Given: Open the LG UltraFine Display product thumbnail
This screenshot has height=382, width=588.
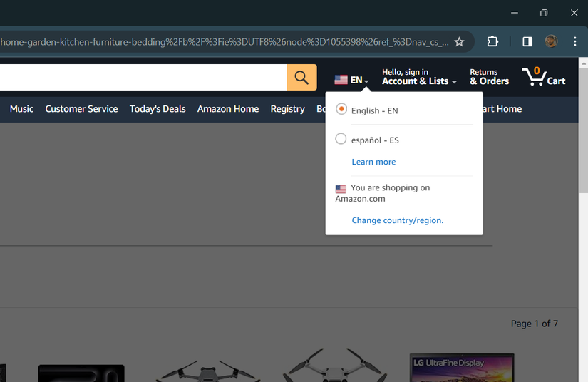Looking at the screenshot, I should [462, 368].
